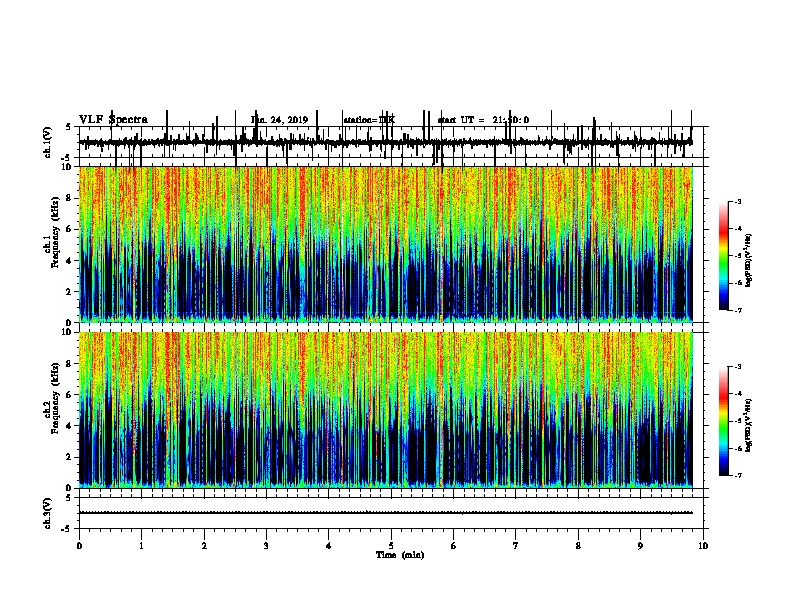Click the 'VLF Spectra' plot title

click(113, 120)
